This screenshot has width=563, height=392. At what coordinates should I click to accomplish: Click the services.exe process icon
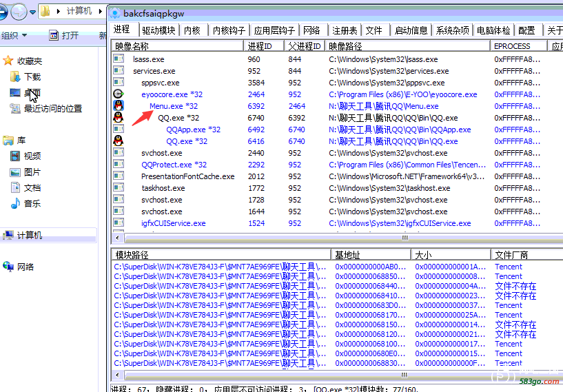119,70
